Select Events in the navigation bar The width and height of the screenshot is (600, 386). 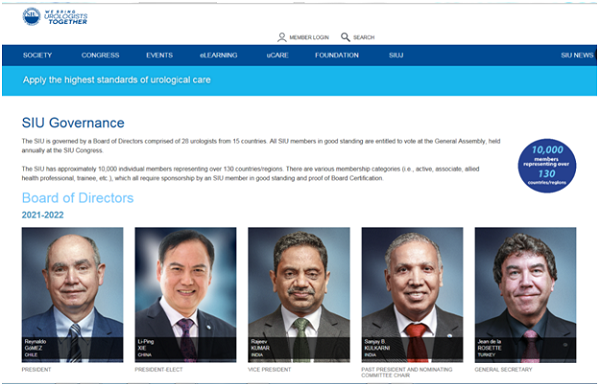point(160,55)
